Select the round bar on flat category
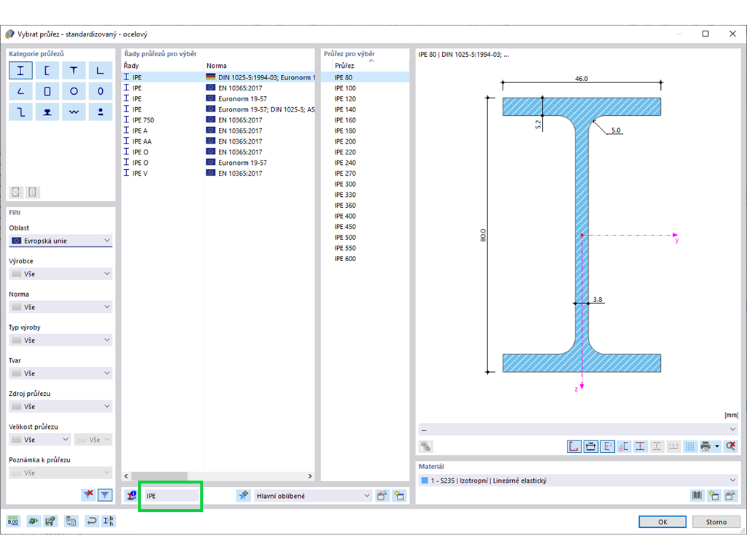Image resolution: width=747 pixels, height=560 pixels. coord(101,112)
